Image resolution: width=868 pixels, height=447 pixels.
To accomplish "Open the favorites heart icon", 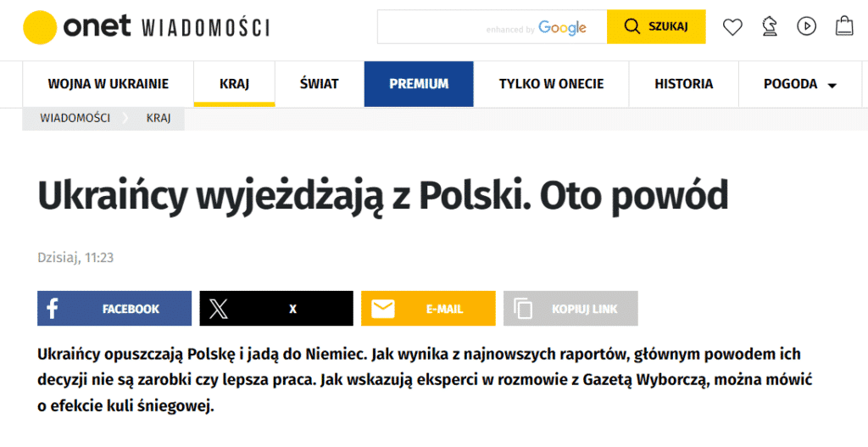I will click(x=732, y=26).
